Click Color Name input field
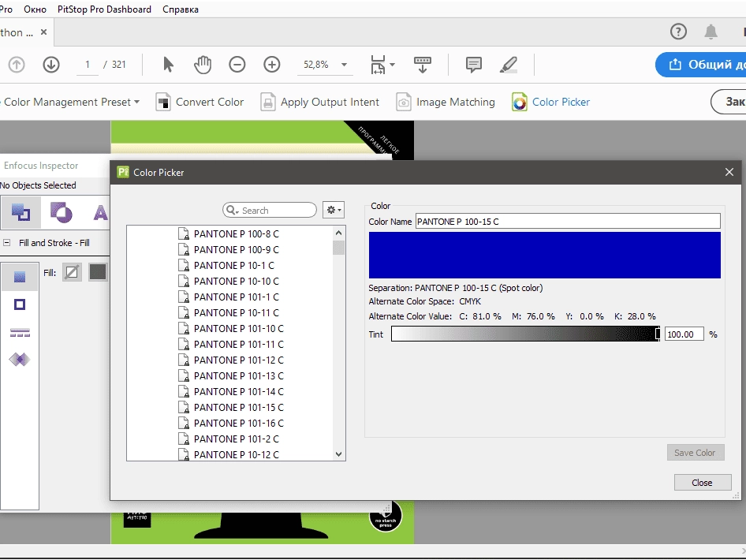Viewport: 746px width, 560px height. pyautogui.click(x=568, y=222)
